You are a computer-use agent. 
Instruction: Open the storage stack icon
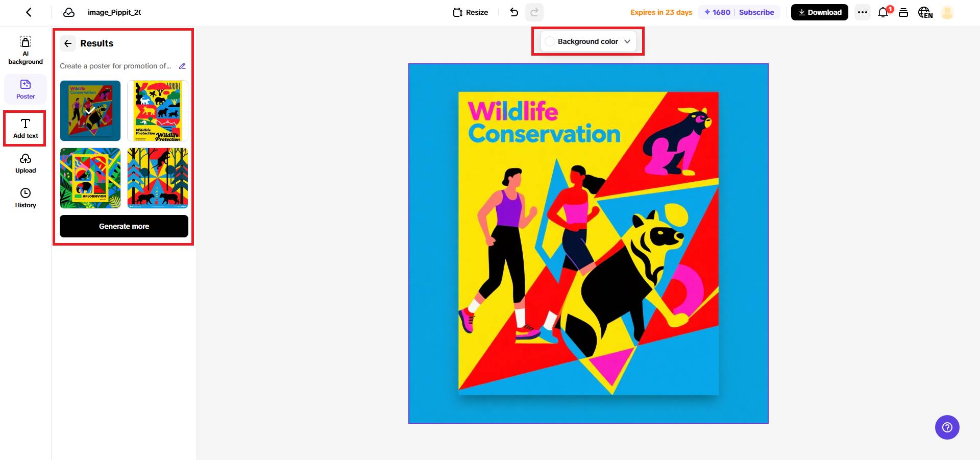(x=903, y=12)
